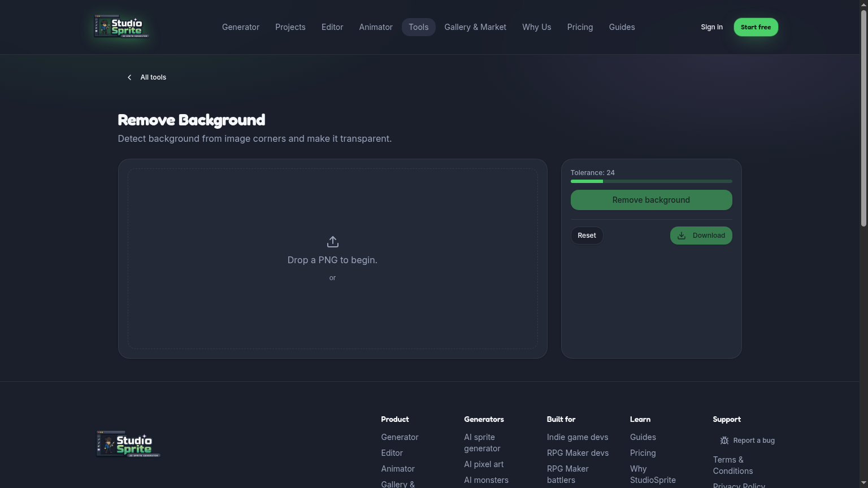868x488 pixels.
Task: Click the Start free button
Action: [x=756, y=27]
